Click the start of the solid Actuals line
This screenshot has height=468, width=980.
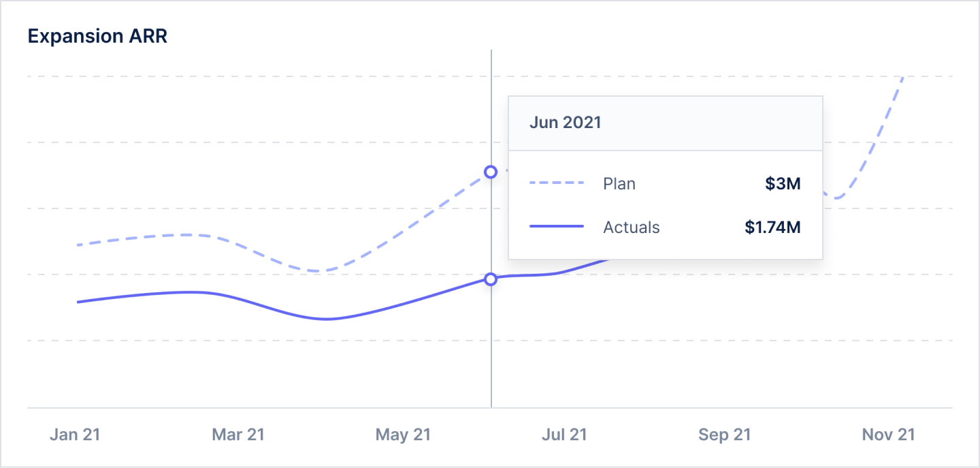(x=79, y=302)
